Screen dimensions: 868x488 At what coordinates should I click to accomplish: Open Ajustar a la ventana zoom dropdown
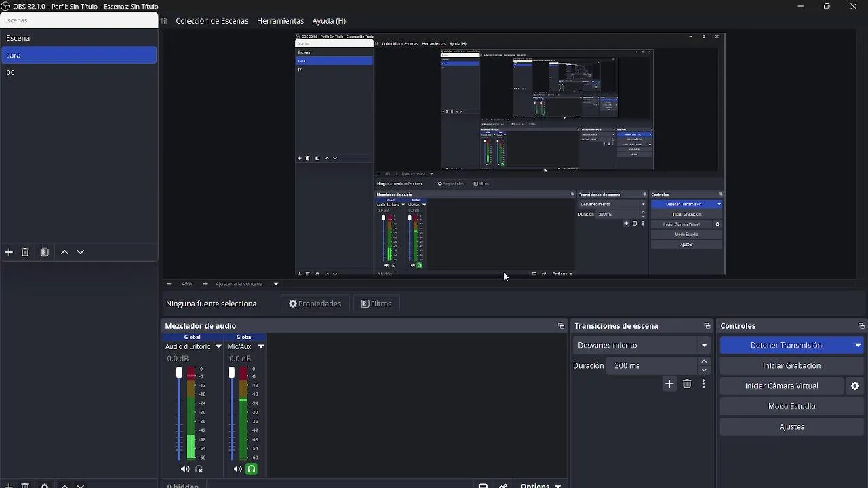click(276, 284)
